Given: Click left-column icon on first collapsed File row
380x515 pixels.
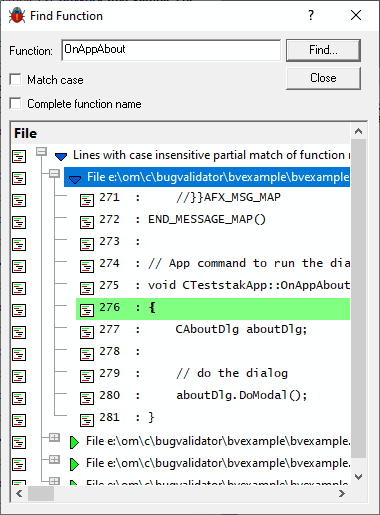Looking at the screenshot, I should (x=19, y=442).
